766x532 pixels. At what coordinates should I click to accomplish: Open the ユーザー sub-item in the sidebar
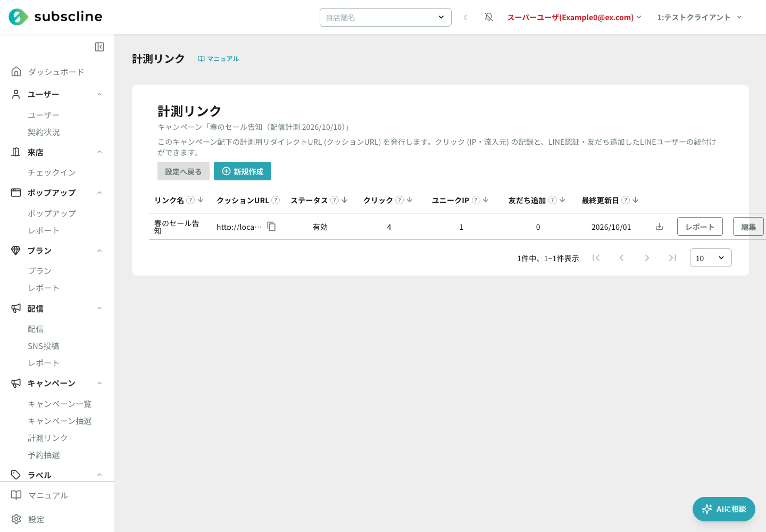(x=44, y=115)
